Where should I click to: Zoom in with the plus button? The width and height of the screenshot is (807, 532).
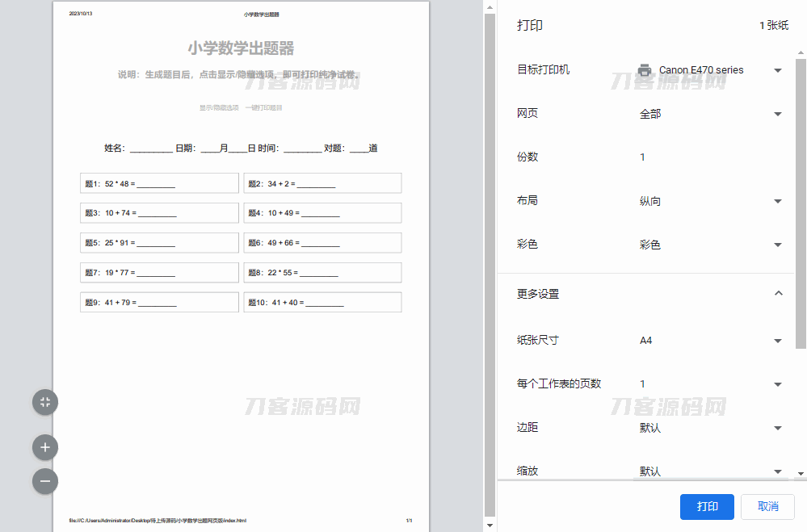click(x=45, y=446)
